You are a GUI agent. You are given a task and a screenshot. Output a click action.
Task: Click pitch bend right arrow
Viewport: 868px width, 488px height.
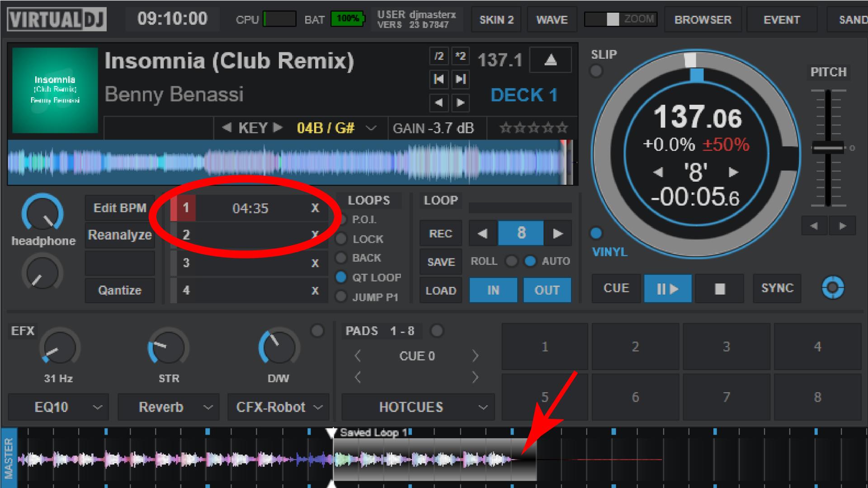(842, 225)
